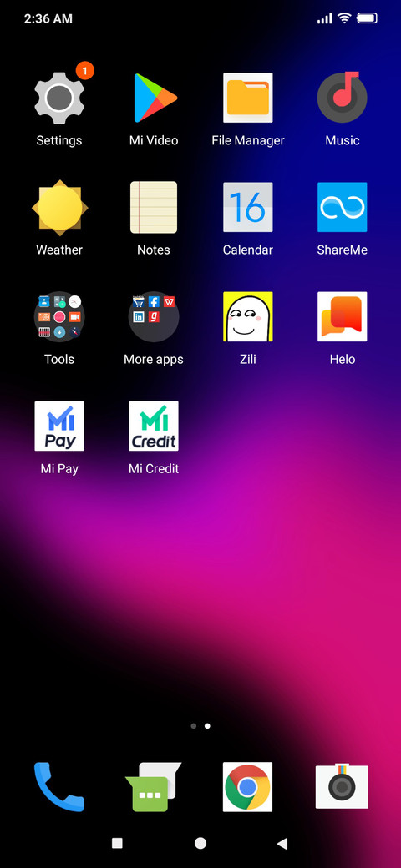Open File Manager
Screen dimensions: 401x868
tap(247, 98)
